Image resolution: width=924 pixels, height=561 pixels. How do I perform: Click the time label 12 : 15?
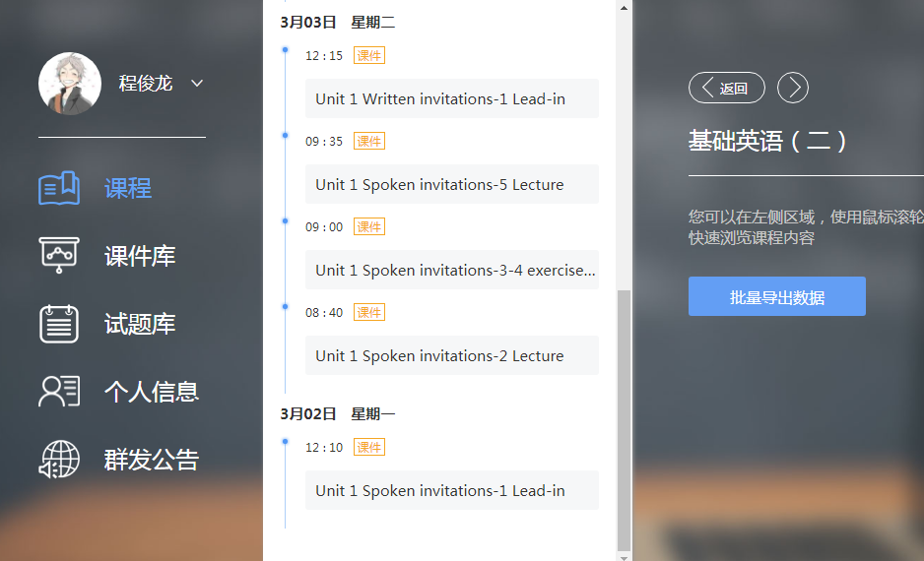pos(323,56)
